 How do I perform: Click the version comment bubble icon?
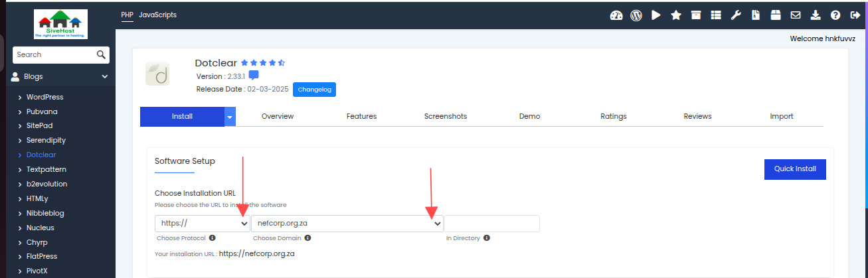[254, 76]
